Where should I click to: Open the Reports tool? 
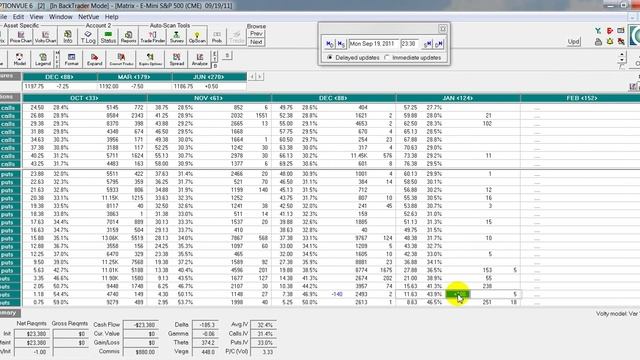128,37
